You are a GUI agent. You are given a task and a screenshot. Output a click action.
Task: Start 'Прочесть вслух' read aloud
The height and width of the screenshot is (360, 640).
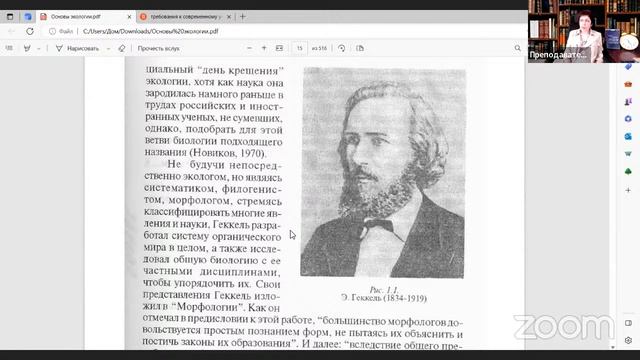point(158,48)
